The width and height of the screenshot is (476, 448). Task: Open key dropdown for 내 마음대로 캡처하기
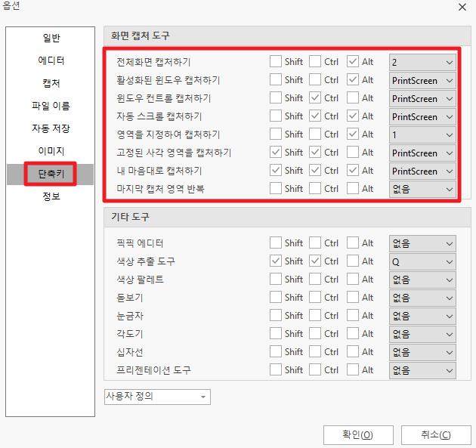coord(422,171)
